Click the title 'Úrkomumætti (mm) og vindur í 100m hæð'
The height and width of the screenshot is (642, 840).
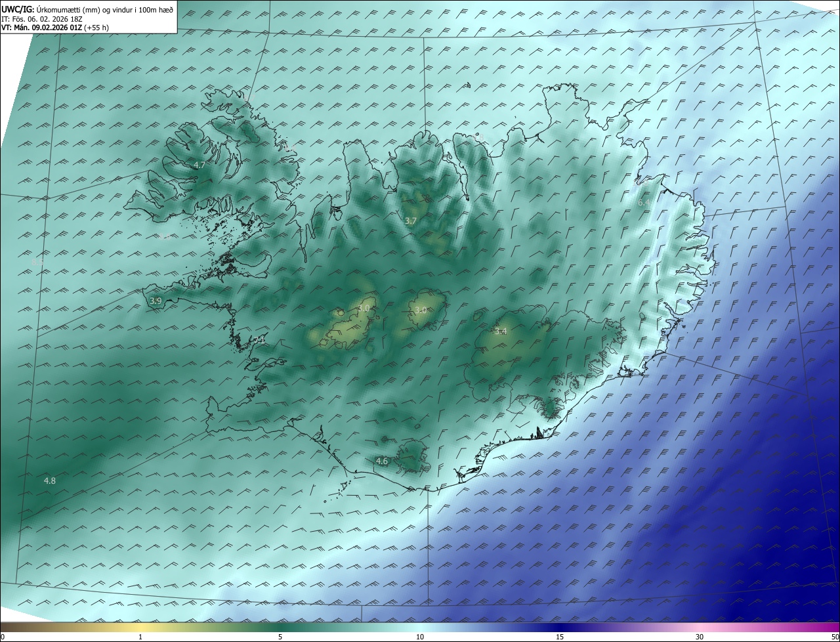pyautogui.click(x=105, y=9)
